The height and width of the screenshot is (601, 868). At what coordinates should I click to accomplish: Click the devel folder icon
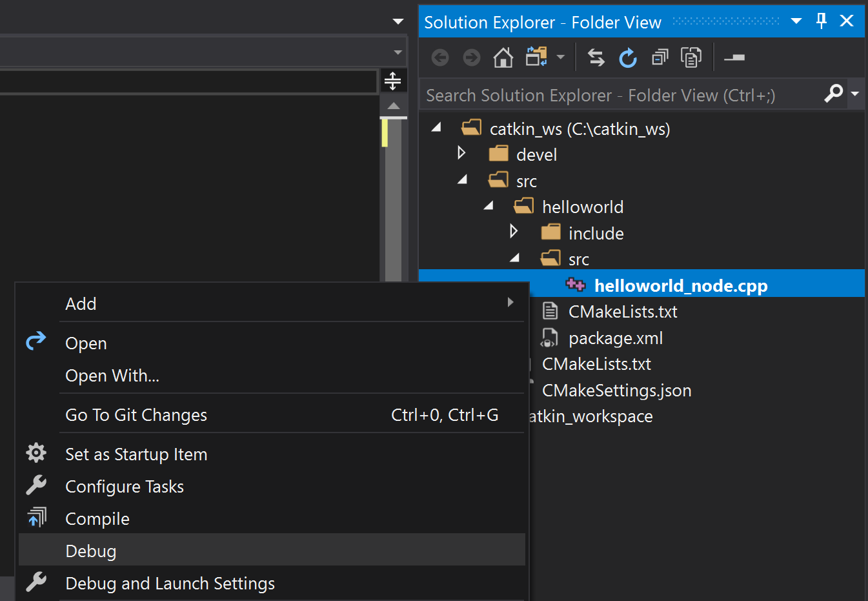pyautogui.click(x=498, y=153)
